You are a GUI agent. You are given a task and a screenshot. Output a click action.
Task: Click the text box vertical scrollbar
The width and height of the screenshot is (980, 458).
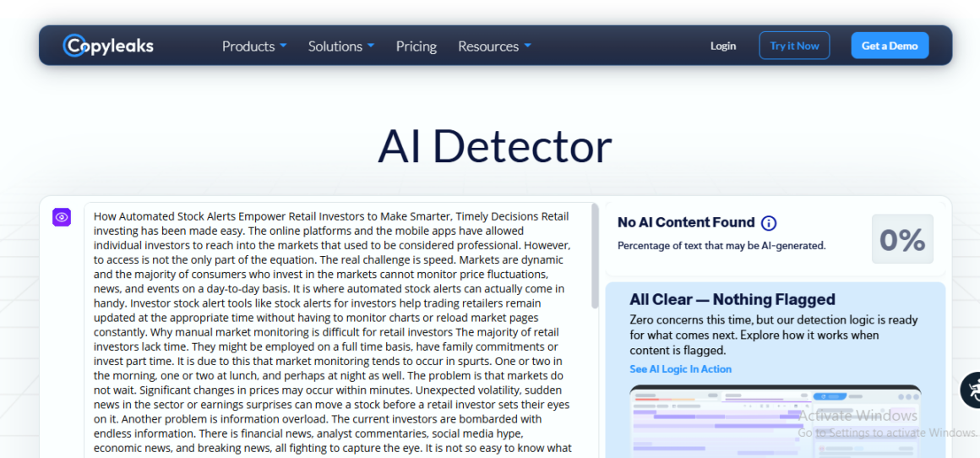[x=595, y=254]
